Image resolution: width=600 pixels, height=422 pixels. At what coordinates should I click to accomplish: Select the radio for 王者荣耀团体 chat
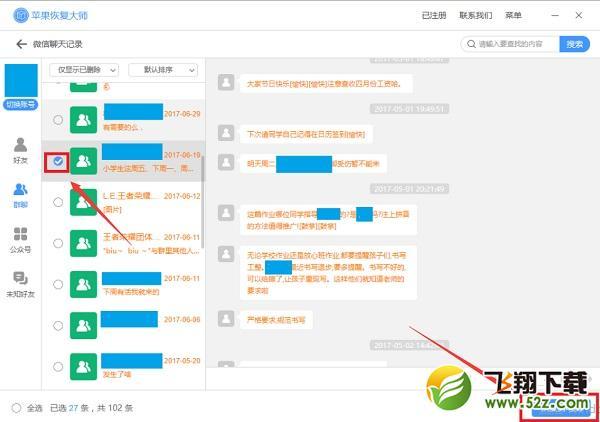pyautogui.click(x=58, y=243)
